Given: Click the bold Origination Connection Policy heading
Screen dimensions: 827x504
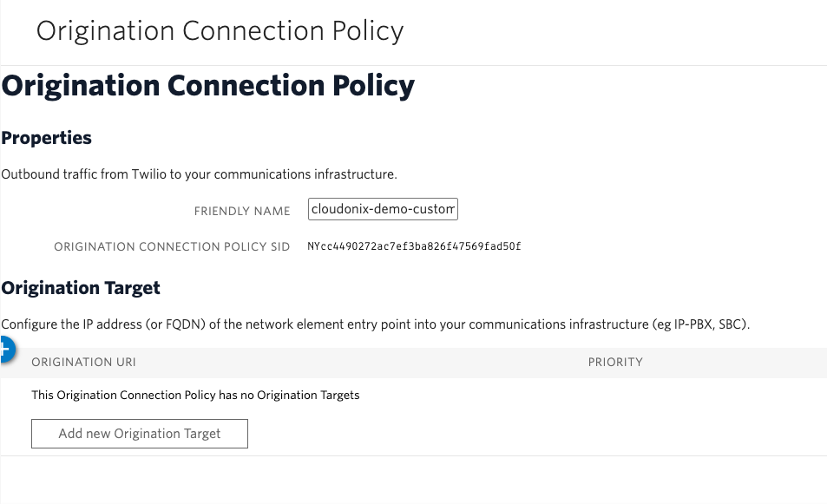Looking at the screenshot, I should coord(208,86).
